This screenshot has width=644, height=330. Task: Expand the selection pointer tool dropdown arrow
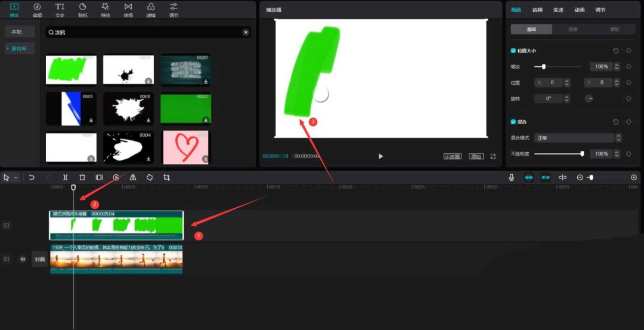[16, 178]
